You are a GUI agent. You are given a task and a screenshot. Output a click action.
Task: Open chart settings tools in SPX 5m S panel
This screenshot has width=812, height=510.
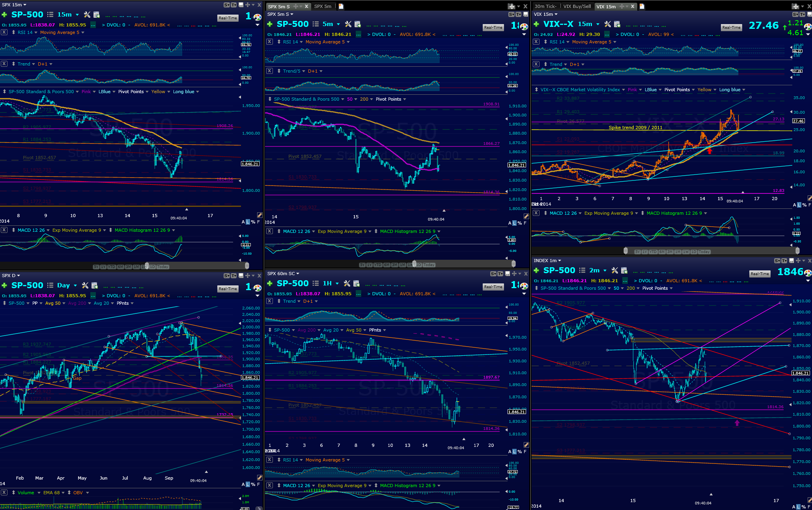click(348, 24)
